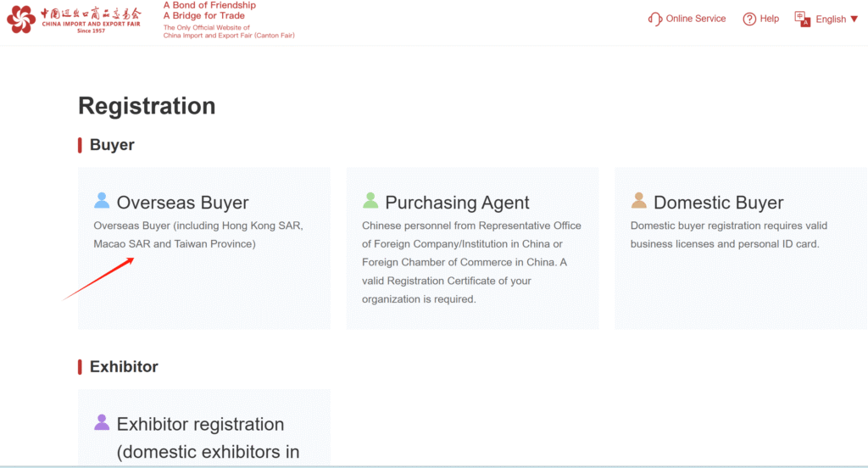Screen dimensions: 868x468
Task: Open the English language dropdown
Action: 831,19
